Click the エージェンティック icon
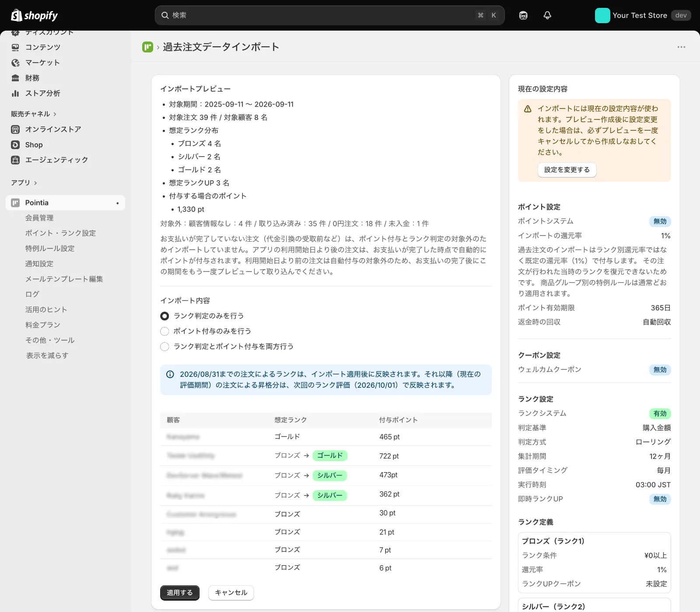The width and height of the screenshot is (700, 612). pyautogui.click(x=15, y=160)
